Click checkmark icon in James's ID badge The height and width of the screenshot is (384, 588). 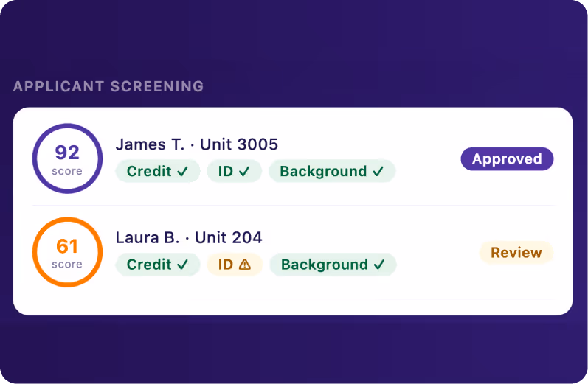[x=244, y=171]
